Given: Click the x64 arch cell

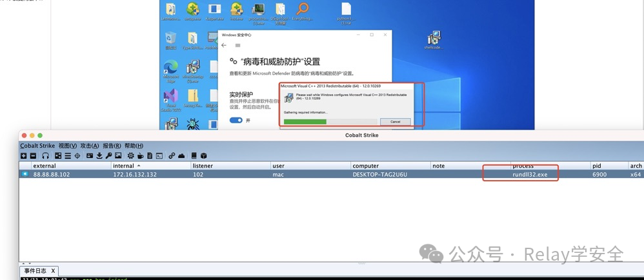Looking at the screenshot, I should [636, 174].
